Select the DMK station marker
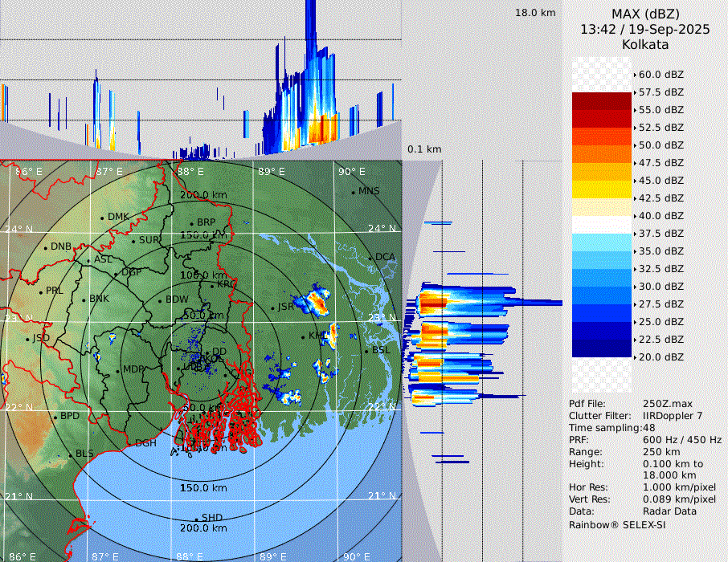 [x=103, y=218]
